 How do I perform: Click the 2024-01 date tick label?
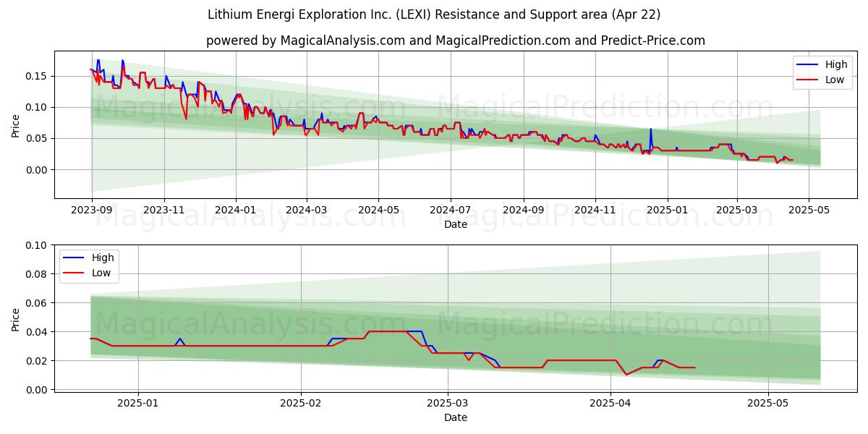pos(237,210)
